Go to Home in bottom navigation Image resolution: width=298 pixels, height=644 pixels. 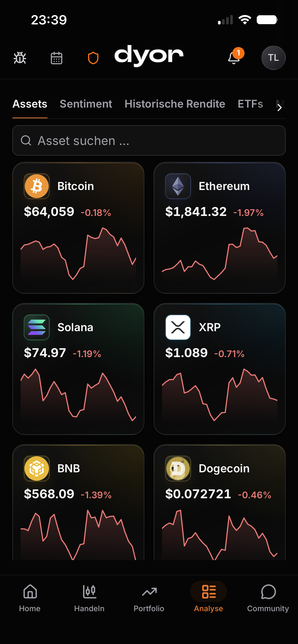coord(30,598)
